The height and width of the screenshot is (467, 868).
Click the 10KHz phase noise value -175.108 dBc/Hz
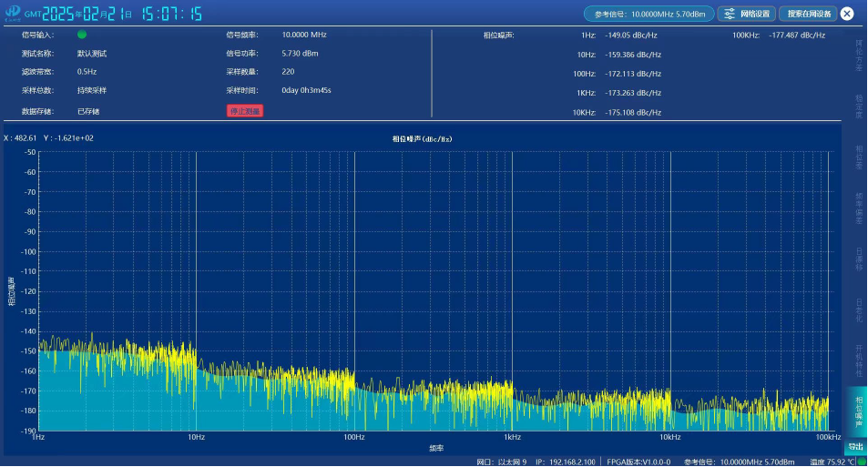(633, 112)
